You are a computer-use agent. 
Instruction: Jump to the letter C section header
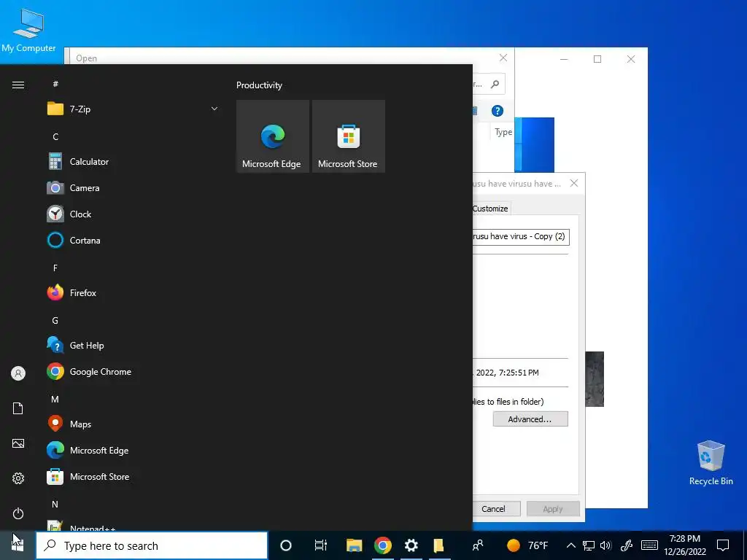coord(55,136)
